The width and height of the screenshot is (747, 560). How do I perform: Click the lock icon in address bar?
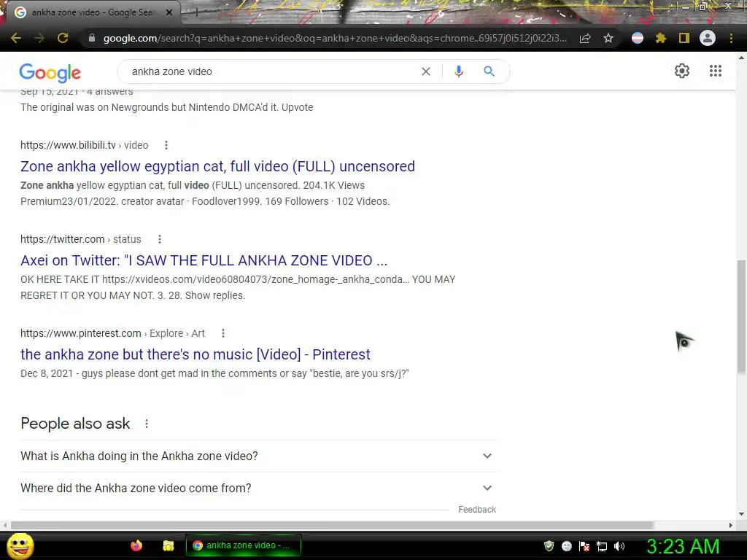91,38
